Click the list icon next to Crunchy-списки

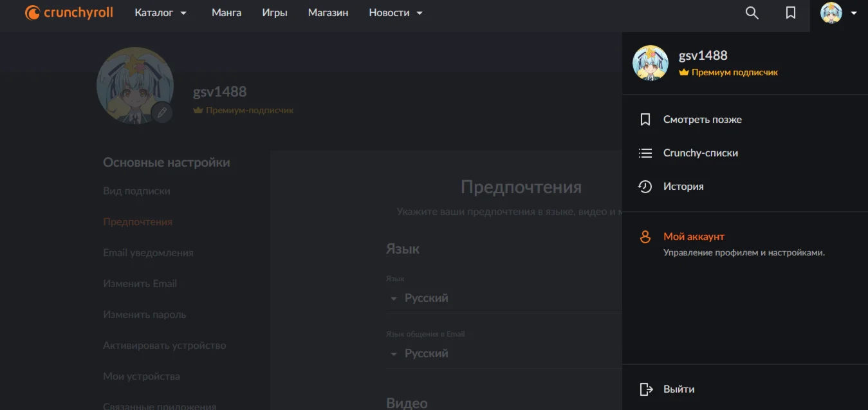click(645, 153)
